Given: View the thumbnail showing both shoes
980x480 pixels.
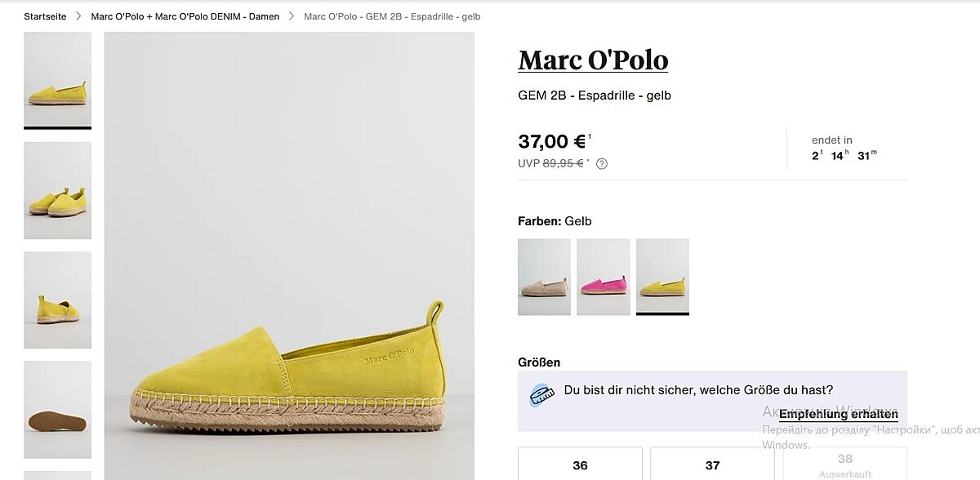Looking at the screenshot, I should pyautogui.click(x=57, y=190).
